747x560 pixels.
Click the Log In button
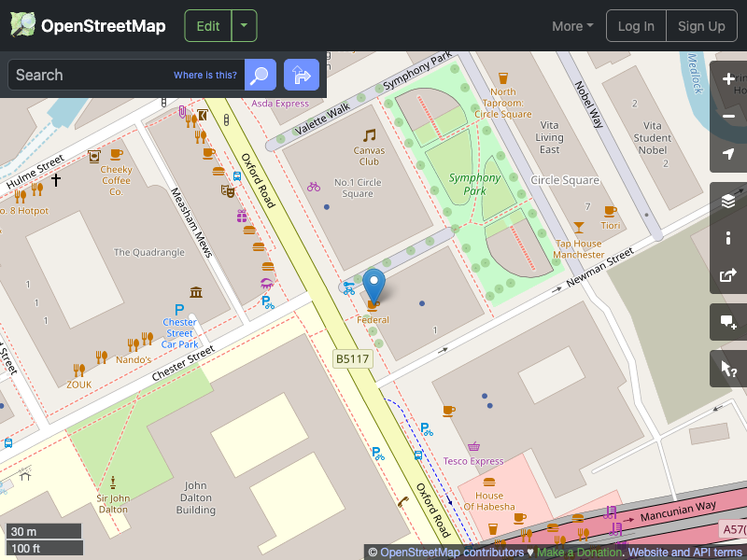click(636, 25)
